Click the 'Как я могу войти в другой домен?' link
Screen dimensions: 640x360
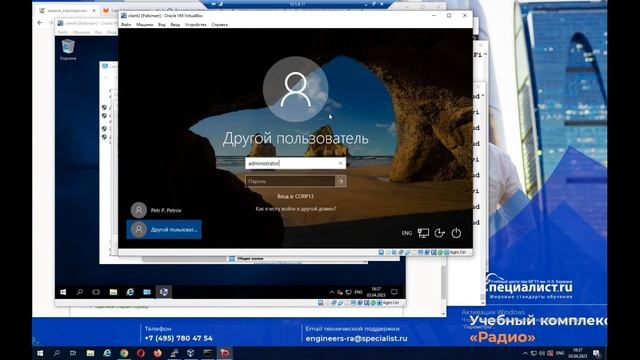296,209
